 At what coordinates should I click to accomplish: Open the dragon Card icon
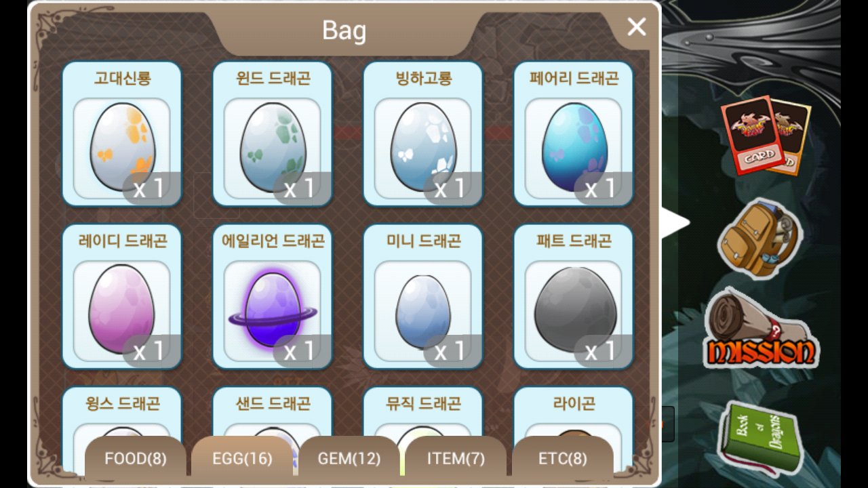point(765,135)
